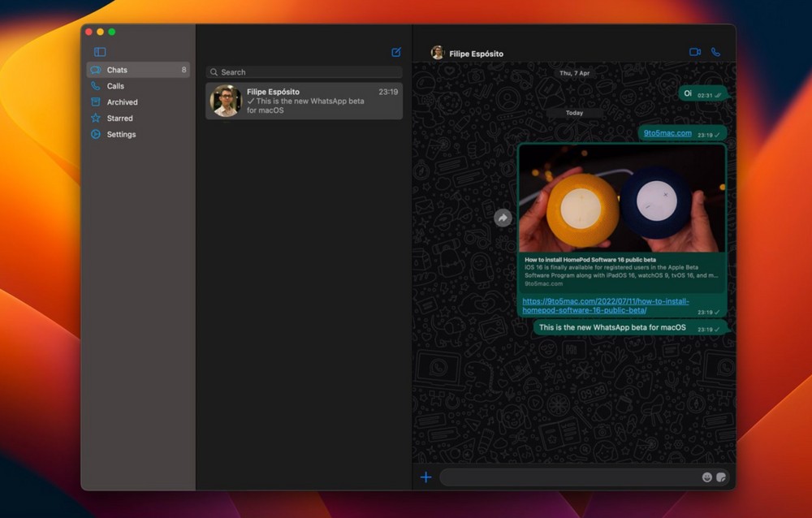Screen dimensions: 812x518
Task: Click the 'Today' date separator
Action: (574, 112)
